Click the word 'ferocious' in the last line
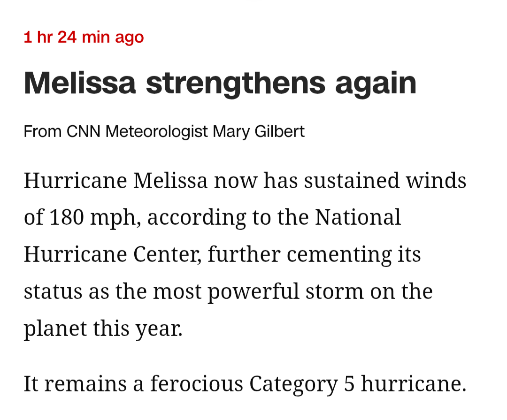This screenshot has height=420, width=507. click(x=197, y=384)
